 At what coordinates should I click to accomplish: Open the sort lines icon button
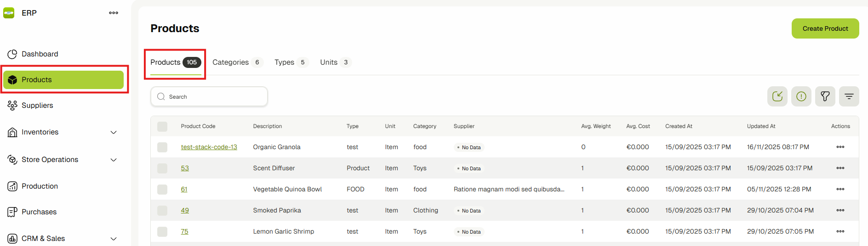point(849,96)
